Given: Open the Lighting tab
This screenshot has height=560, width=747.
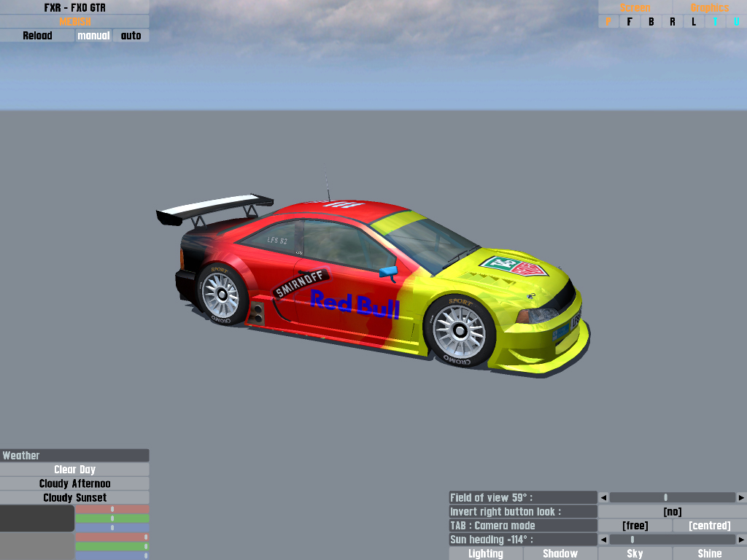Looking at the screenshot, I should point(485,554).
